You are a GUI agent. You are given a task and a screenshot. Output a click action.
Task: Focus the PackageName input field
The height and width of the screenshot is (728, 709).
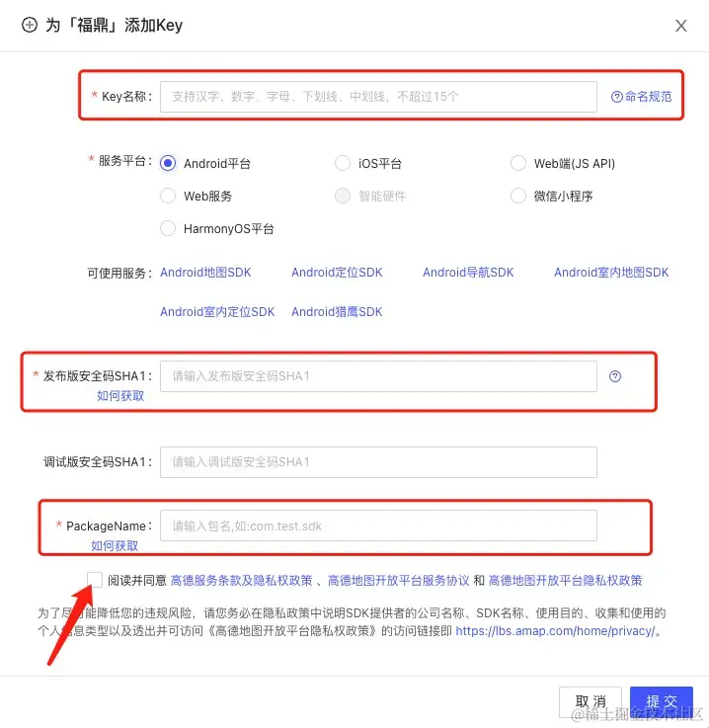(x=378, y=526)
